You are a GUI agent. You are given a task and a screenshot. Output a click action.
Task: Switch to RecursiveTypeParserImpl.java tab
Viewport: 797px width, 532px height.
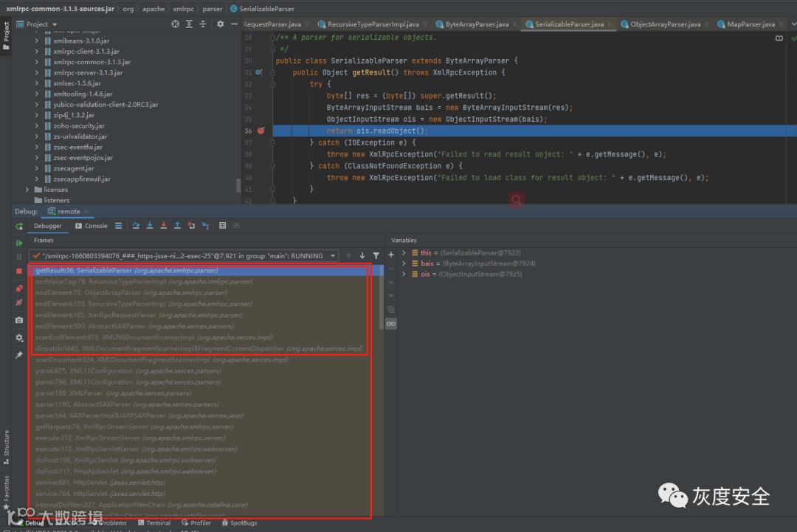[x=373, y=24]
